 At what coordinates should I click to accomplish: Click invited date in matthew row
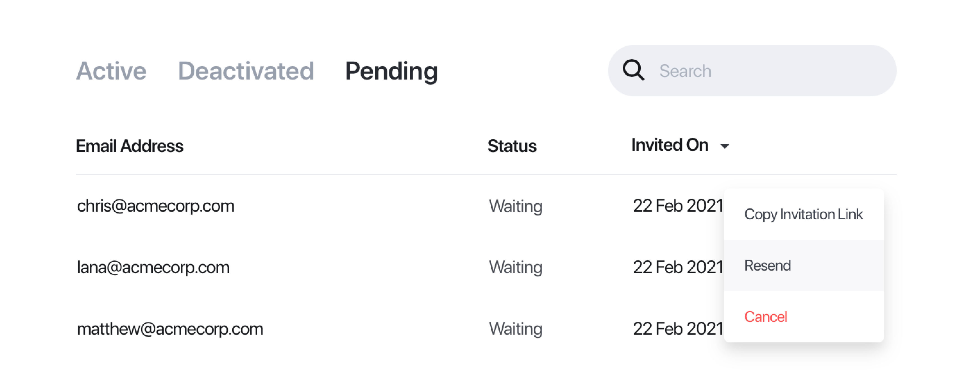pyautogui.click(x=678, y=329)
